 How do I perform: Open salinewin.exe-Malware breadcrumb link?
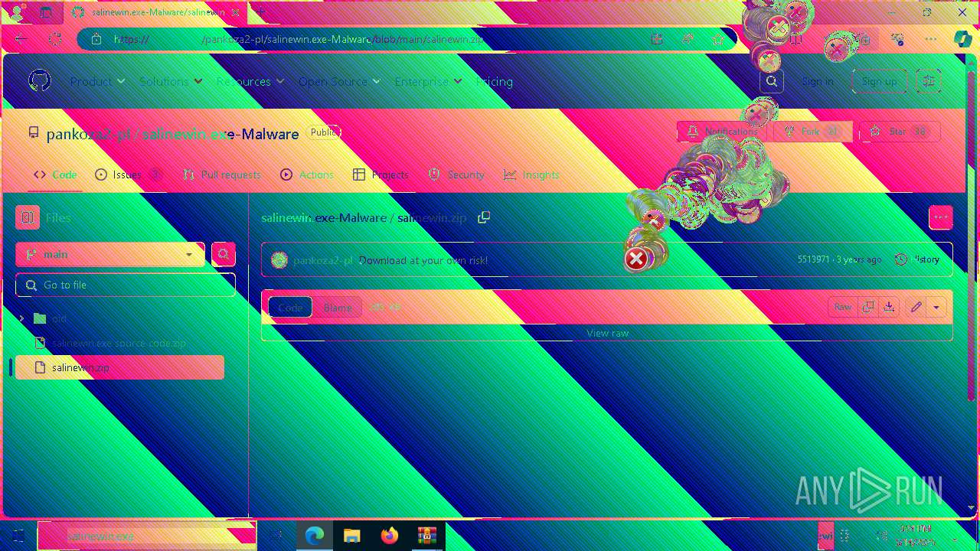(324, 218)
